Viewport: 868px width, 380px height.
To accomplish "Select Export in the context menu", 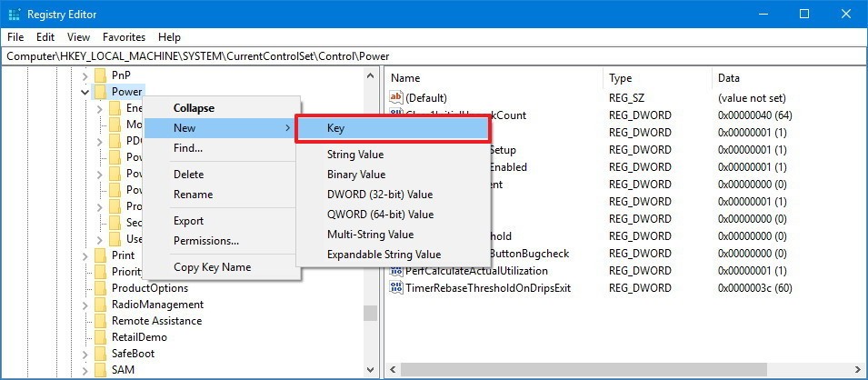I will pyautogui.click(x=222, y=221).
